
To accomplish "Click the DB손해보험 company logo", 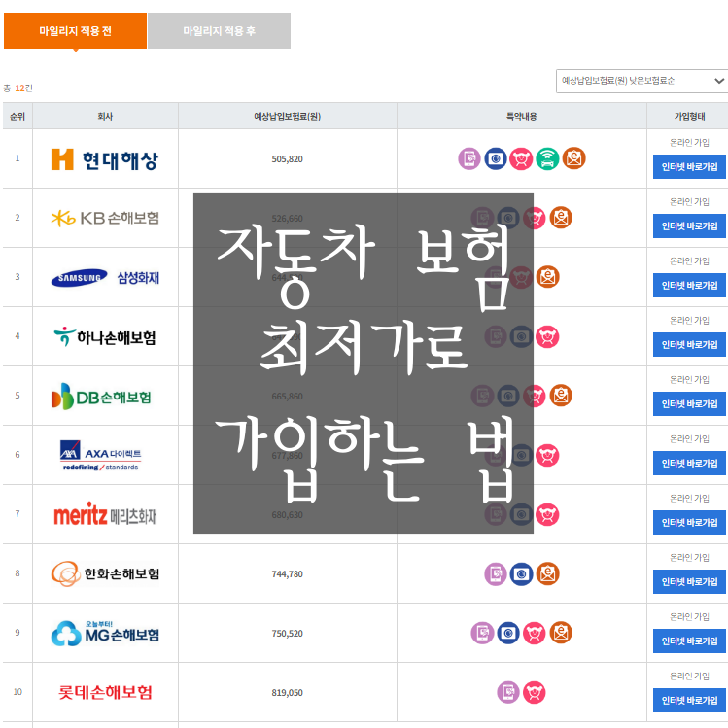I will [101, 396].
